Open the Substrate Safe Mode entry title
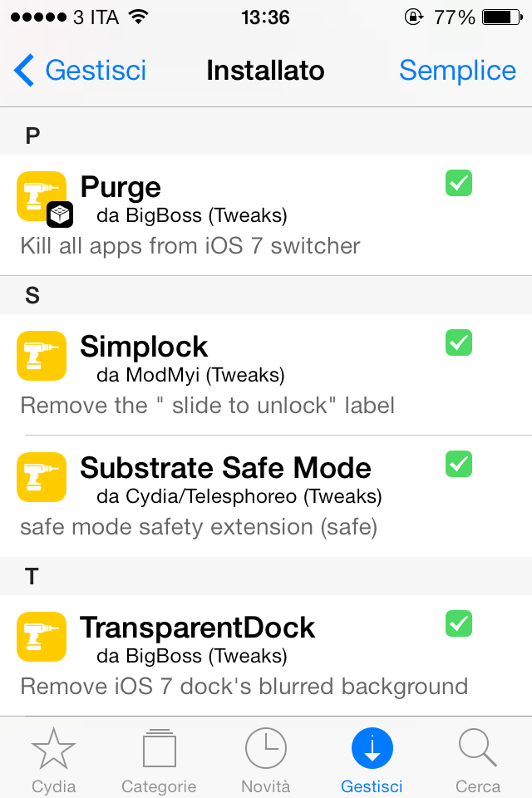This screenshot has height=798, width=532. tap(225, 468)
